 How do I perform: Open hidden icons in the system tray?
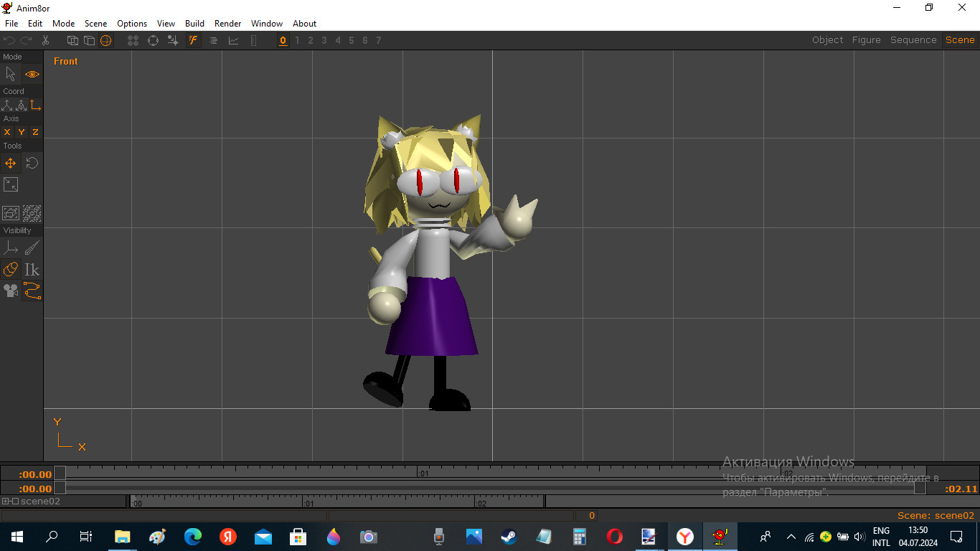(790, 537)
